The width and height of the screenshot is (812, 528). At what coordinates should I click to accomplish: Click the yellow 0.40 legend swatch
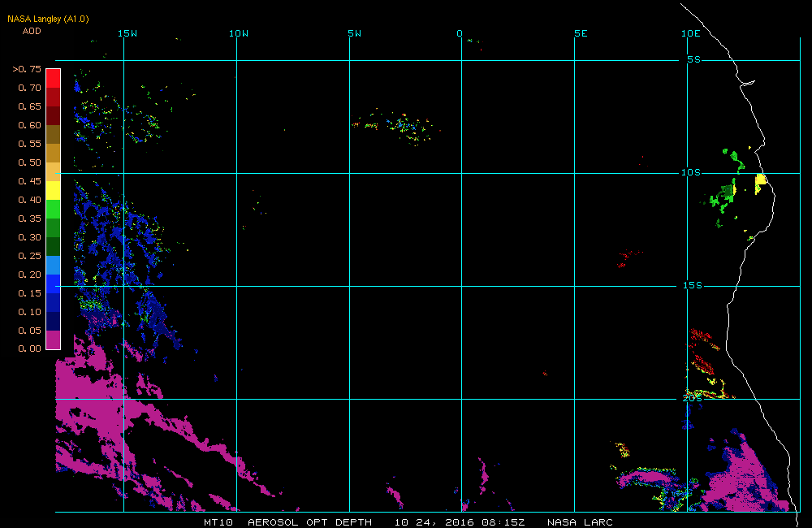pyautogui.click(x=53, y=191)
